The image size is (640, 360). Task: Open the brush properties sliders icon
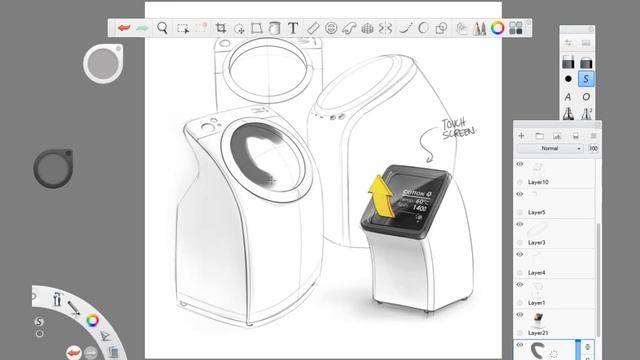tap(568, 43)
